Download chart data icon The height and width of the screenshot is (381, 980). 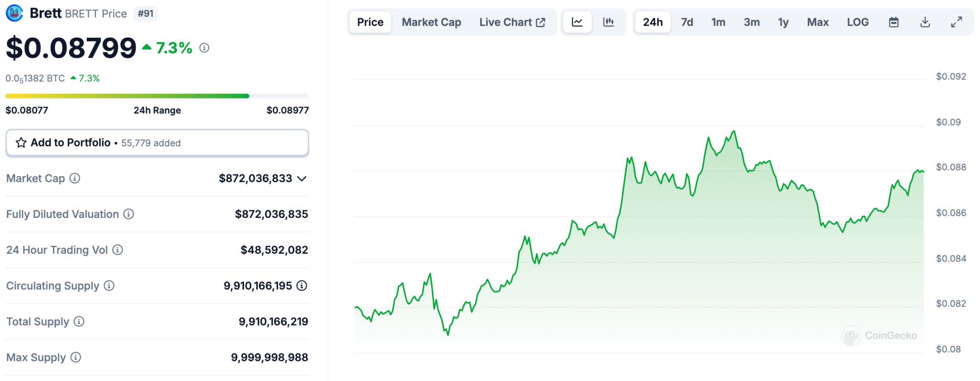pyautogui.click(x=925, y=22)
